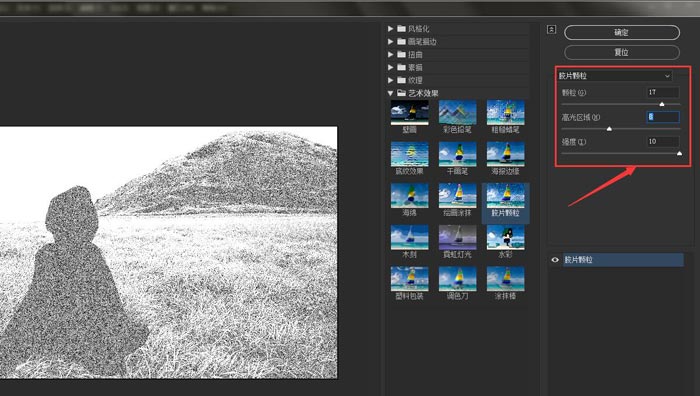Click the 复位 reset button
Viewport: 700px width, 396px height.
point(622,52)
